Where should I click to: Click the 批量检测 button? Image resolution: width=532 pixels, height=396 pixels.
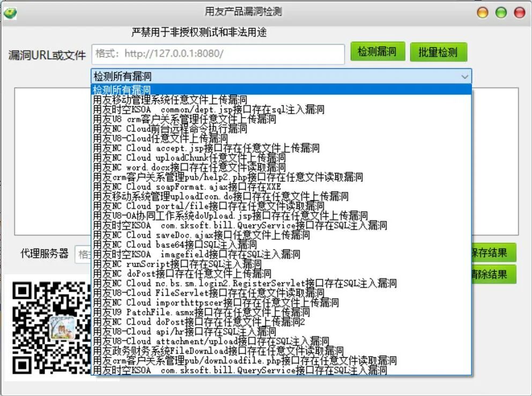[x=438, y=52]
